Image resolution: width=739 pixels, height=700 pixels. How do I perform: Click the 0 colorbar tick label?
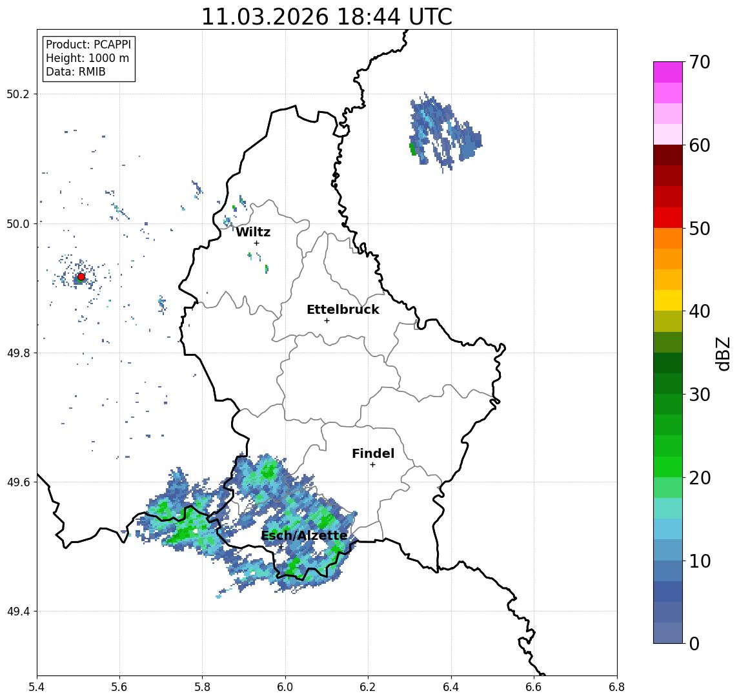[x=694, y=643]
